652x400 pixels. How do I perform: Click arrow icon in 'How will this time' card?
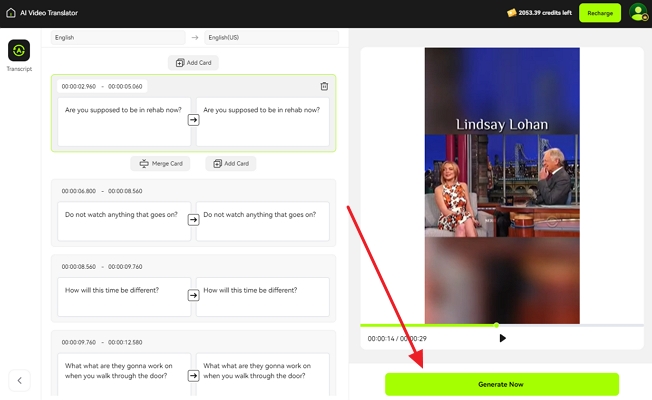tap(194, 295)
